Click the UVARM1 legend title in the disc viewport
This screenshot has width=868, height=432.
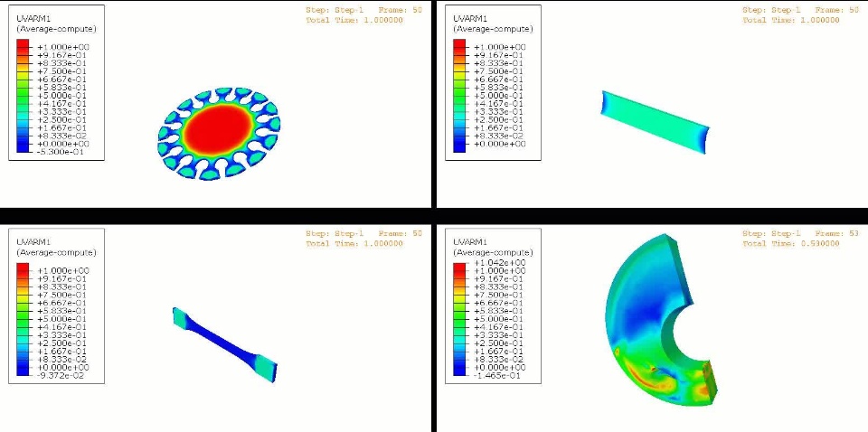(x=33, y=18)
